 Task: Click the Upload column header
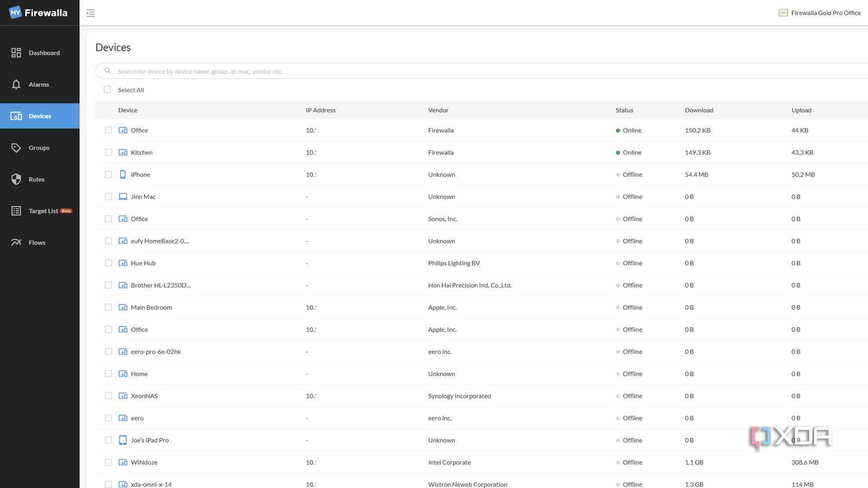click(x=801, y=110)
